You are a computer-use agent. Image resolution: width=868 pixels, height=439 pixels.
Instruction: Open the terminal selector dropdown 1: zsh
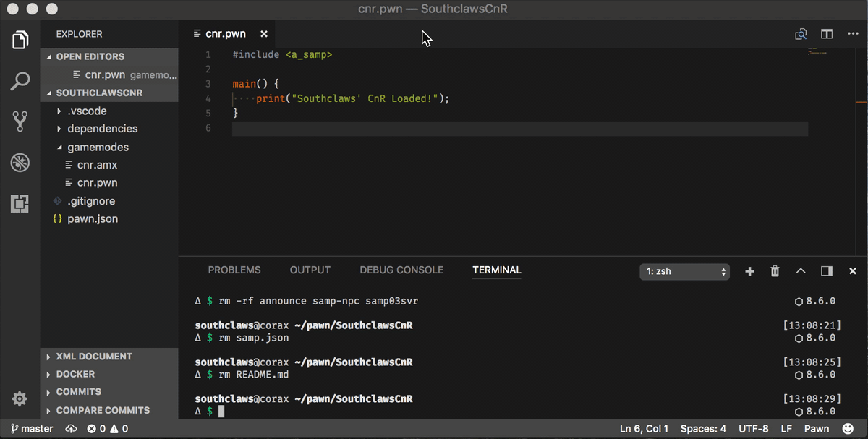[684, 271]
